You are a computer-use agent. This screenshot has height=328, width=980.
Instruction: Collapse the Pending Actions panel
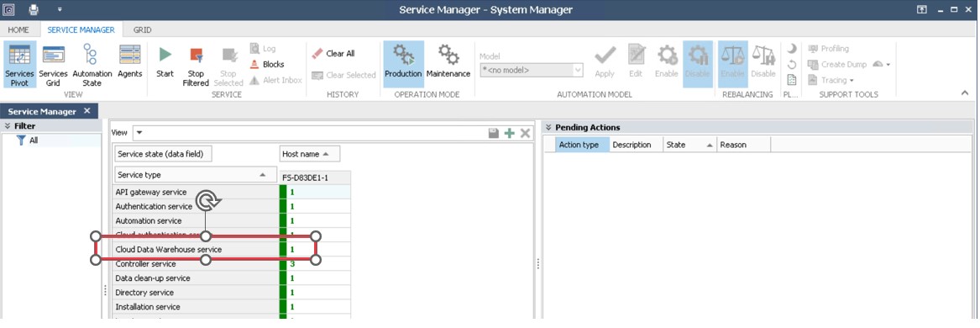pyautogui.click(x=548, y=127)
